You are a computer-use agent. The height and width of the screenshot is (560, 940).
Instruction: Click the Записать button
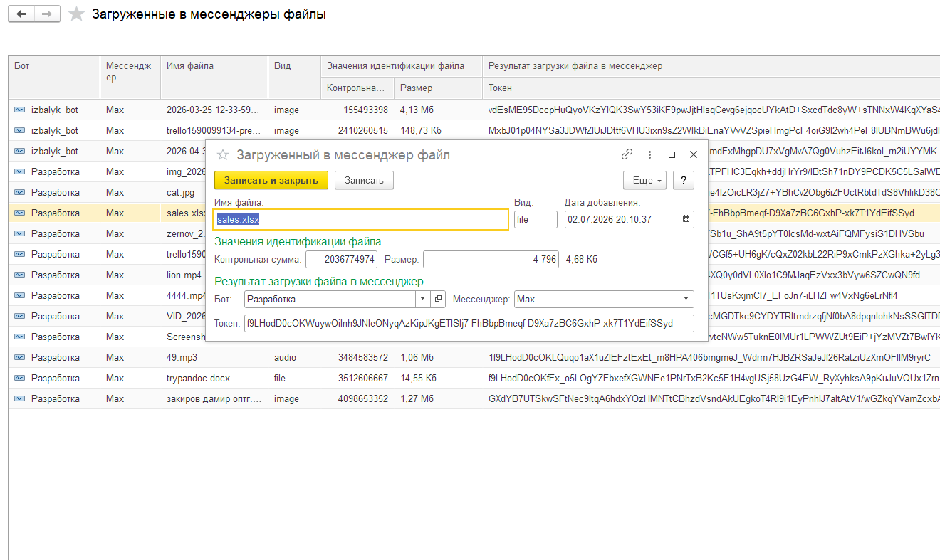click(364, 180)
